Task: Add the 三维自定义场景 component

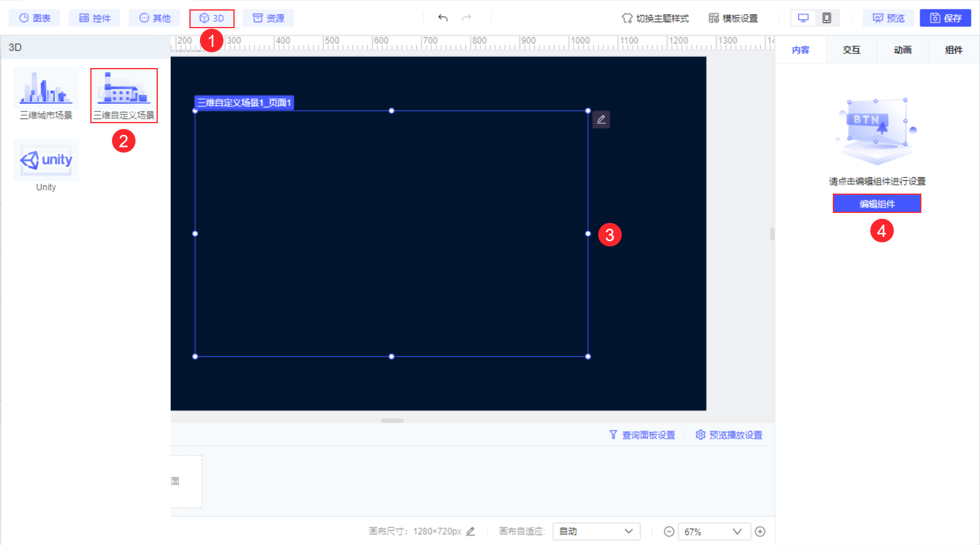Action: click(x=124, y=95)
